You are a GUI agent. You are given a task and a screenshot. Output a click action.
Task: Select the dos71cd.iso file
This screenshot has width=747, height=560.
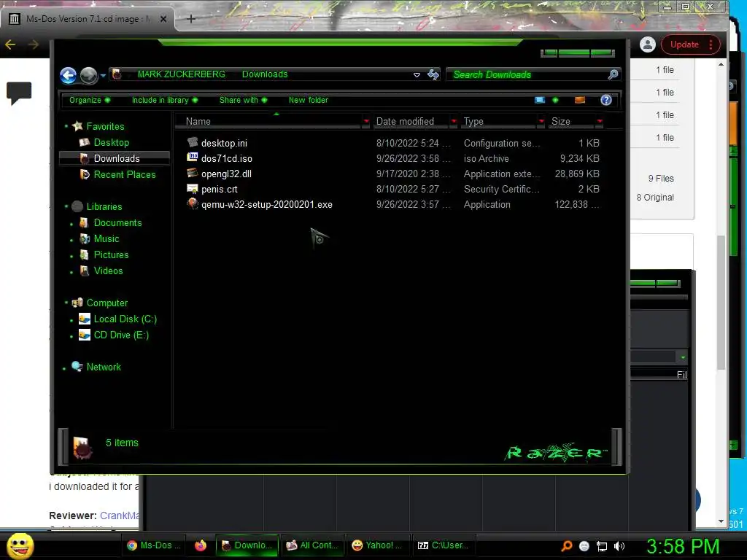coord(227,158)
